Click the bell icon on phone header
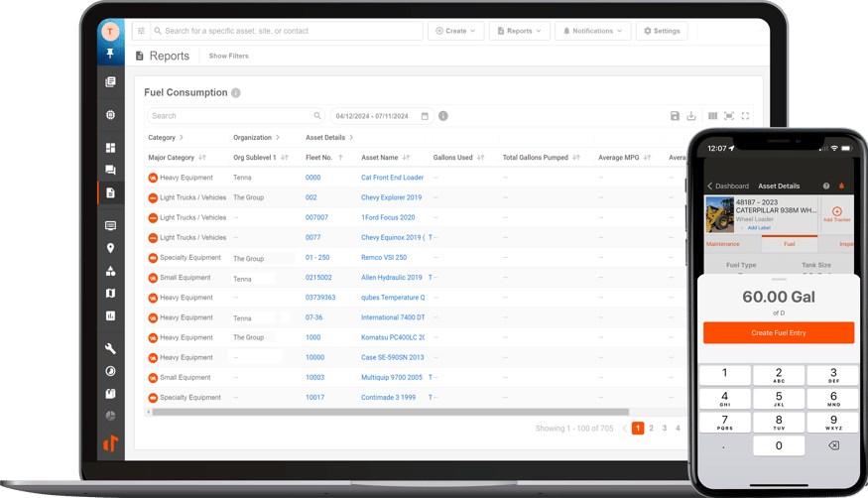The height and width of the screenshot is (498, 868). (842, 186)
